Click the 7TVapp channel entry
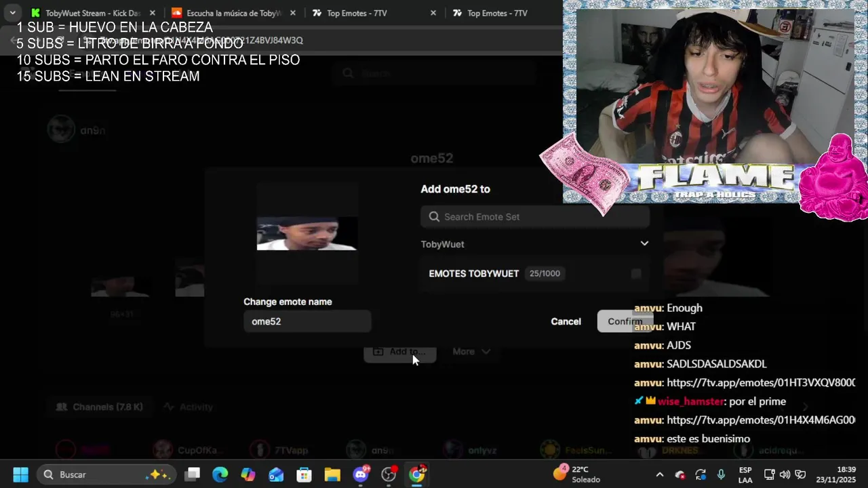The image size is (868, 488). 279,449
